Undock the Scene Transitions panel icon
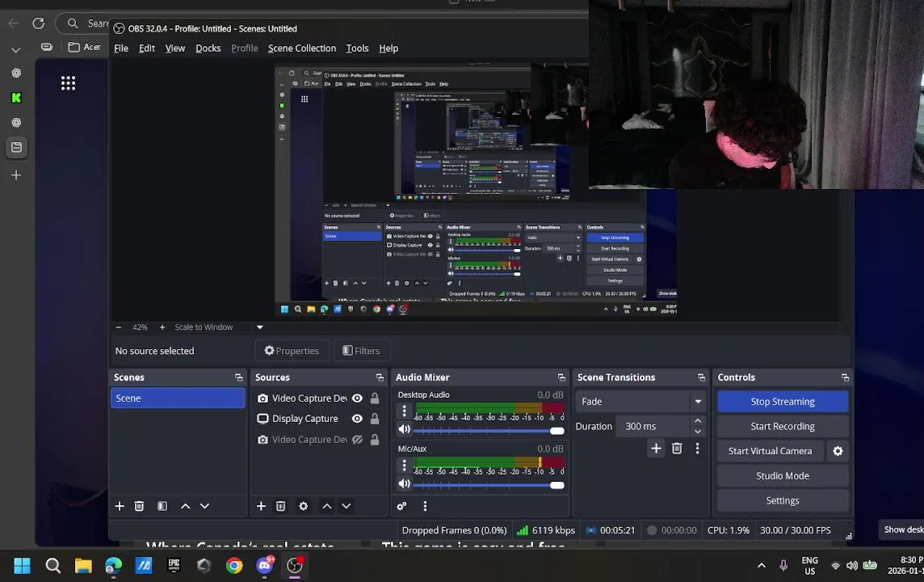Screen dimensions: 924x582 point(701,377)
